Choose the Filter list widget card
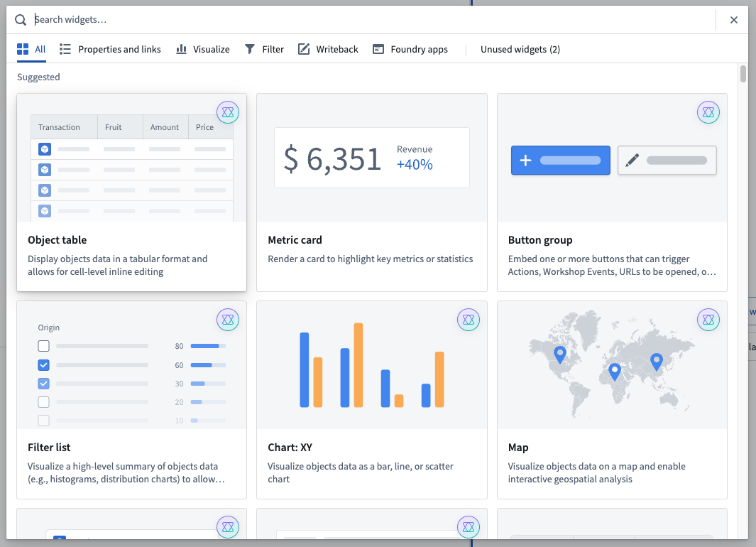Screen dimensions: 756x547 click(131, 400)
